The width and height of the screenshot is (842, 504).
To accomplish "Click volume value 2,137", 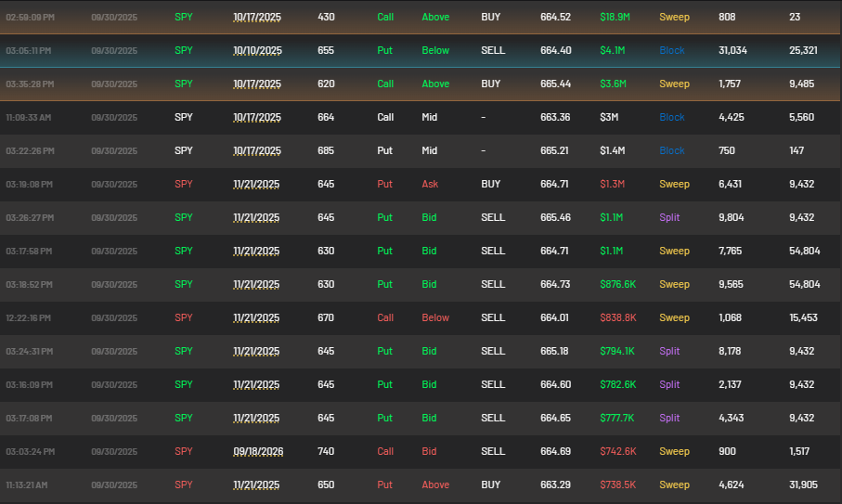I will [x=730, y=383].
